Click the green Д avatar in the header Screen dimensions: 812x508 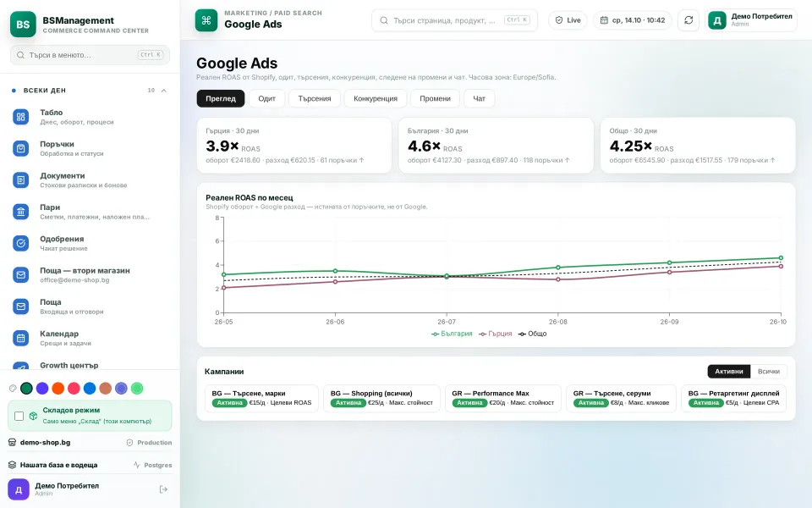point(717,20)
